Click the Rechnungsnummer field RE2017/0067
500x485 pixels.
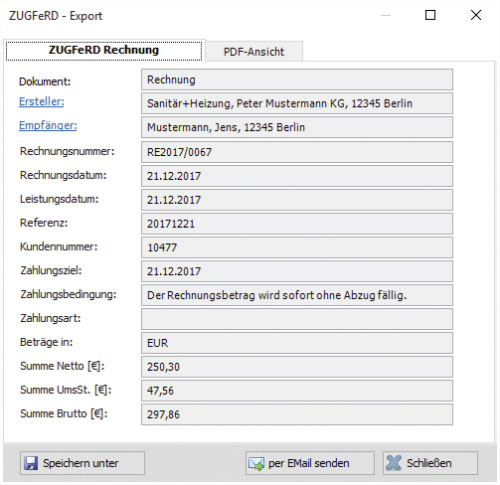297,152
